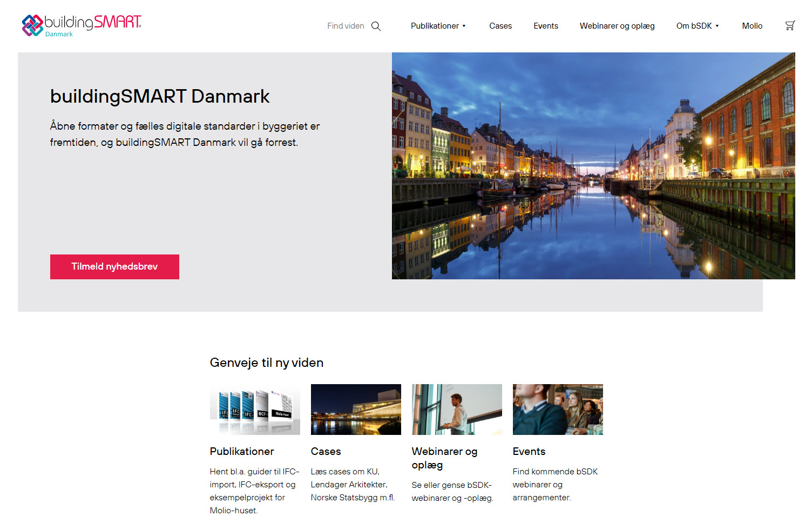
Task: Expand the Om bSDK dropdown menu
Action: point(697,26)
